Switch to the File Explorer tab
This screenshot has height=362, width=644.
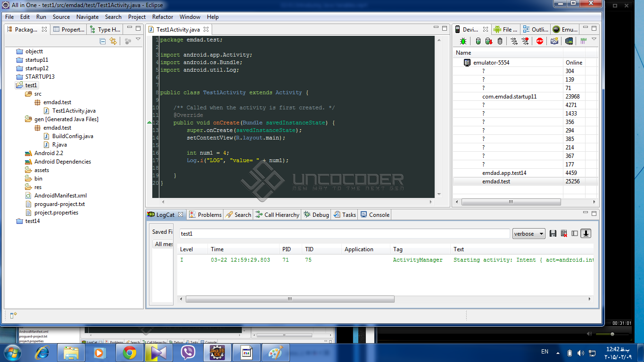click(505, 29)
